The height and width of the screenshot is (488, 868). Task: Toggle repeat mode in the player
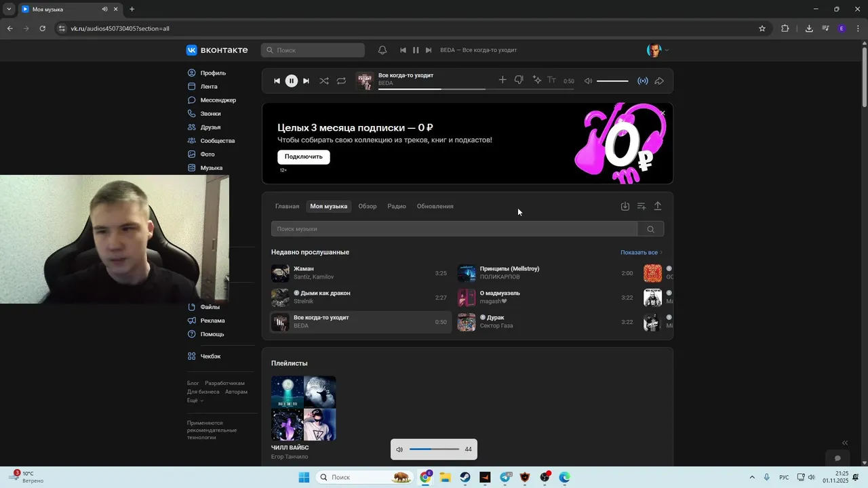pos(341,81)
